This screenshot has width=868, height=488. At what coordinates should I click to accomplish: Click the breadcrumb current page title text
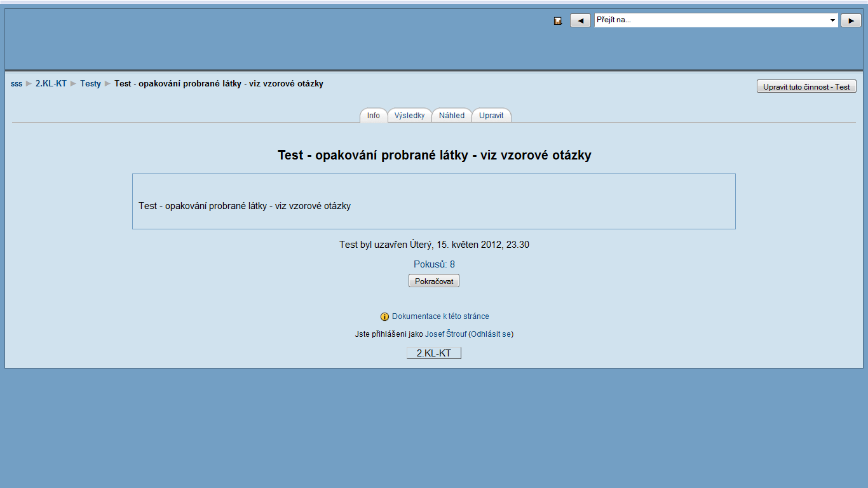(219, 84)
